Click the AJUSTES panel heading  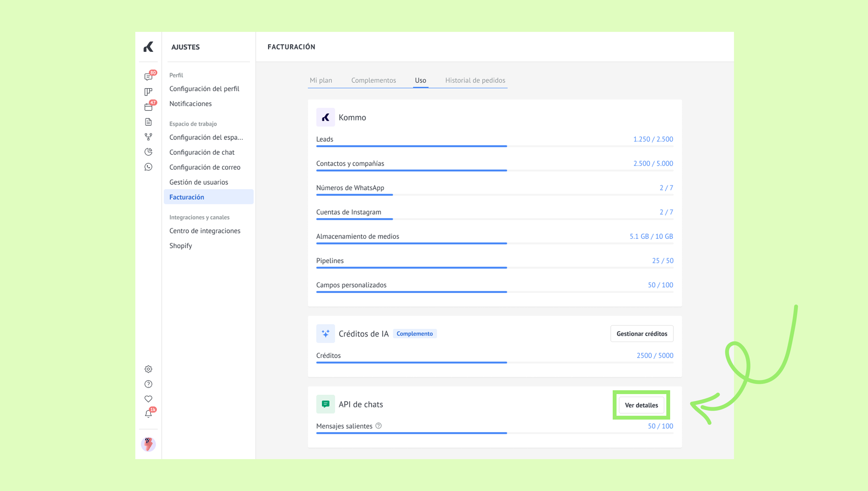[x=185, y=47]
